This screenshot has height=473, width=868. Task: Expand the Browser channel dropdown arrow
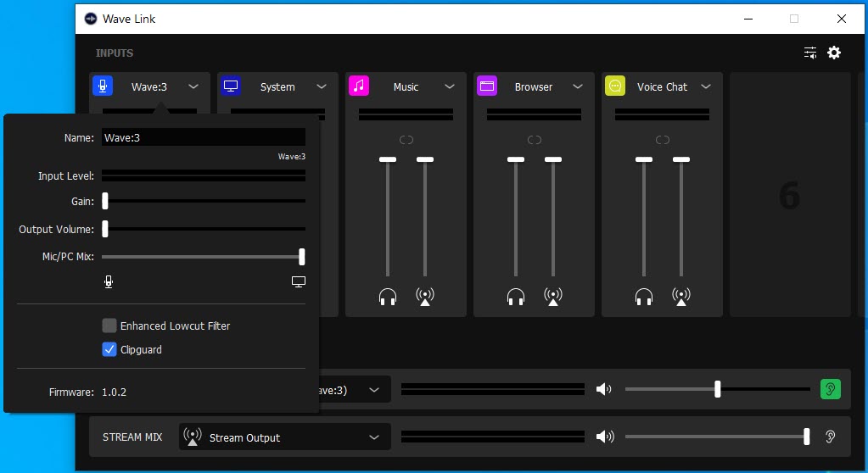(x=577, y=86)
